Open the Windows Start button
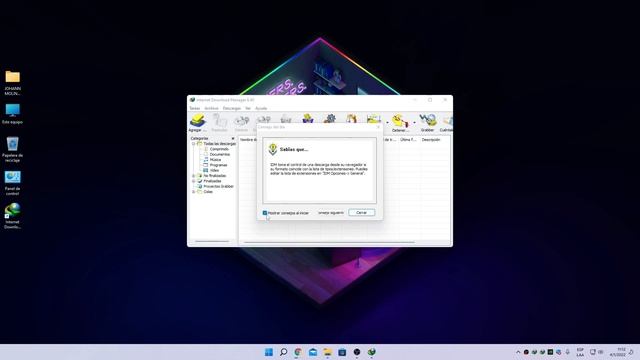The width and height of the screenshot is (640, 360). (x=269, y=352)
